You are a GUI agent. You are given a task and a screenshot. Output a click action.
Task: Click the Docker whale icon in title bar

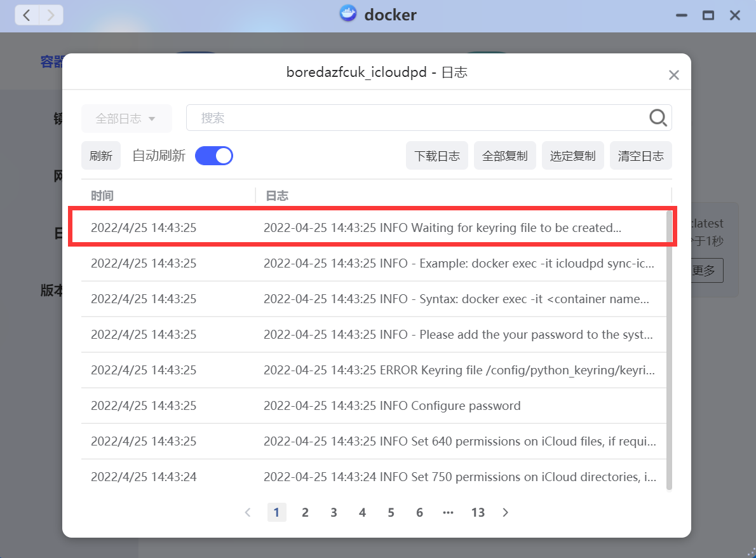pyautogui.click(x=348, y=15)
